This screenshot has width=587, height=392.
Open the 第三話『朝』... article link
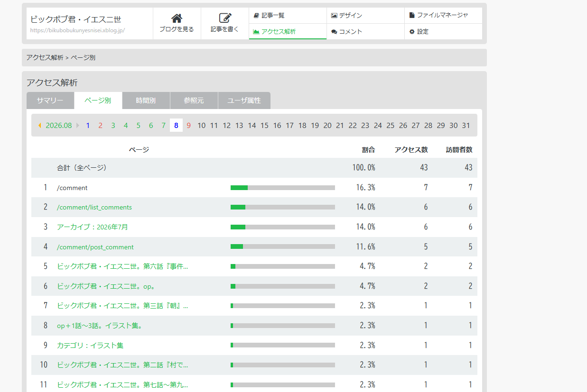point(122,306)
